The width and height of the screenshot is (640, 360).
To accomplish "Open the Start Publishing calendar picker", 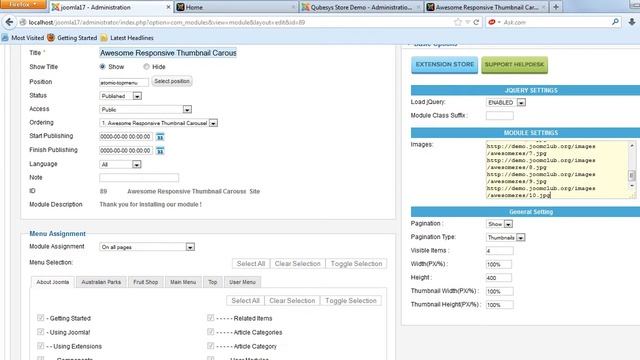I will [160, 137].
